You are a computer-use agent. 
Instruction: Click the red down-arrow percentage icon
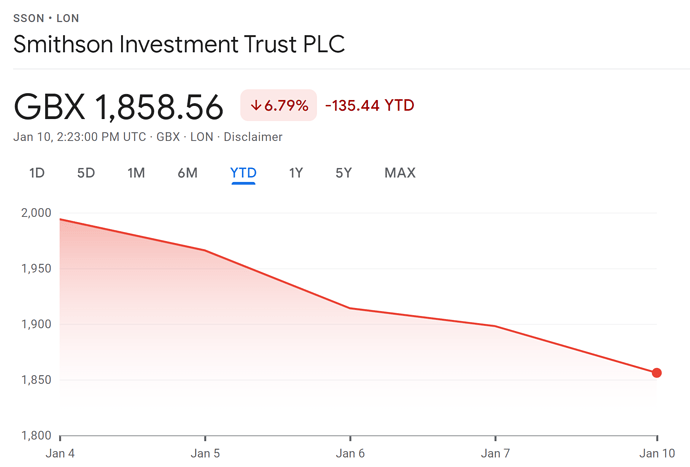(x=256, y=105)
